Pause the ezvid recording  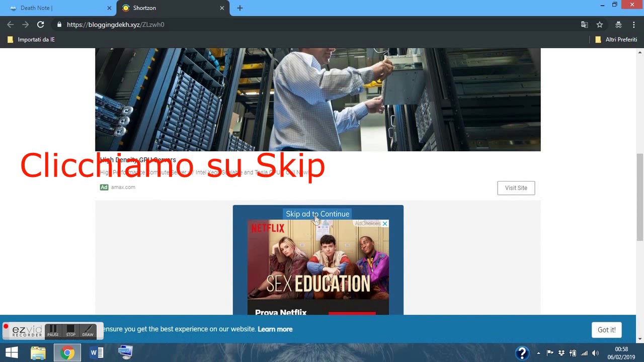click(53, 331)
